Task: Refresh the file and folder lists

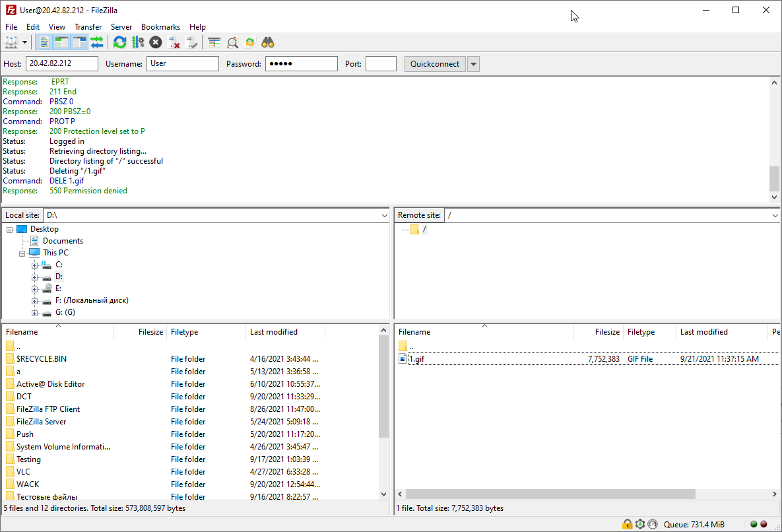Action: [x=119, y=42]
